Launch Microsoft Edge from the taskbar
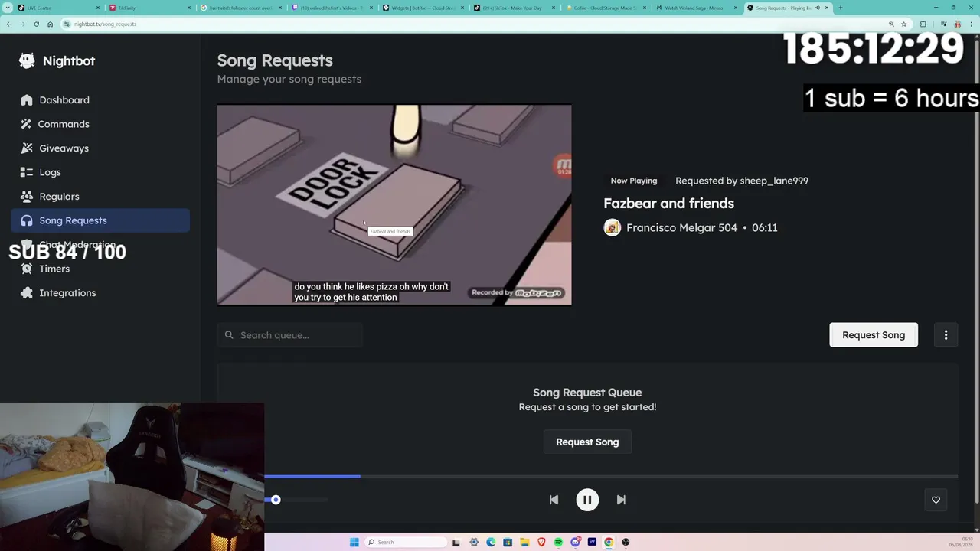This screenshot has height=551, width=980. pos(491,542)
